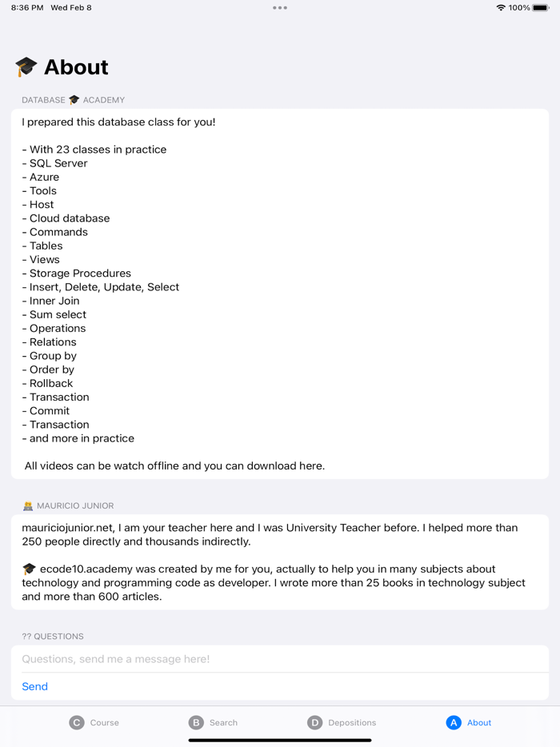Viewport: 560px width, 747px height.
Task: Open the Search tab label
Action: point(223,722)
